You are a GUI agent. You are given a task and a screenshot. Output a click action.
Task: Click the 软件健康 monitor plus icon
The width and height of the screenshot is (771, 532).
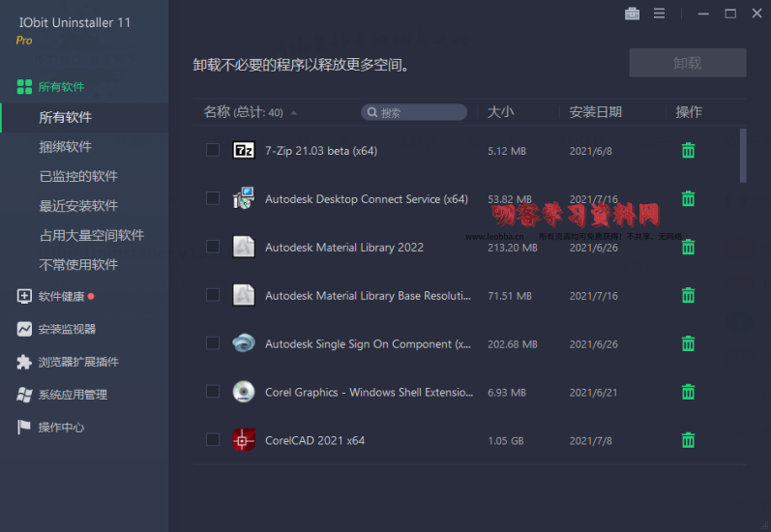(x=24, y=297)
